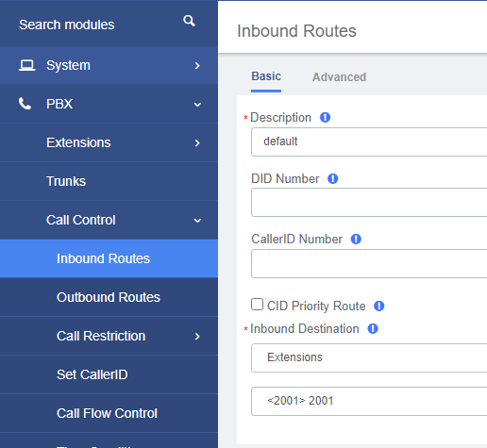Open Call Flow Control item
The width and height of the screenshot is (487, 448).
point(109,413)
